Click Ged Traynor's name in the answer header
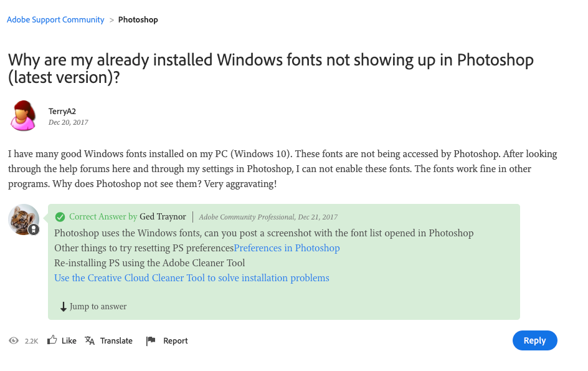The width and height of the screenshot is (588, 371). (163, 216)
